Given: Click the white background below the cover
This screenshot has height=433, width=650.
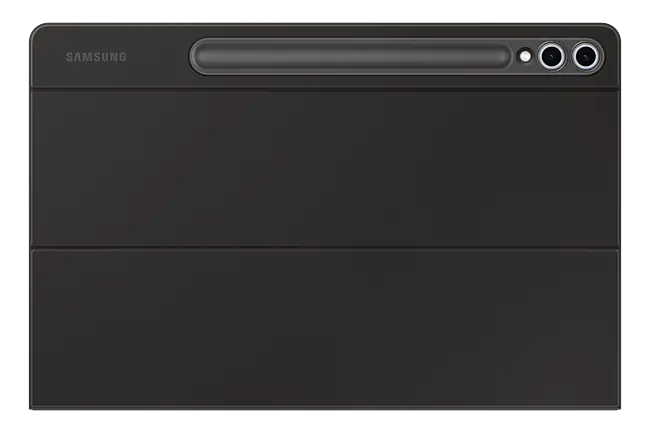Looking at the screenshot, I should coord(325,422).
